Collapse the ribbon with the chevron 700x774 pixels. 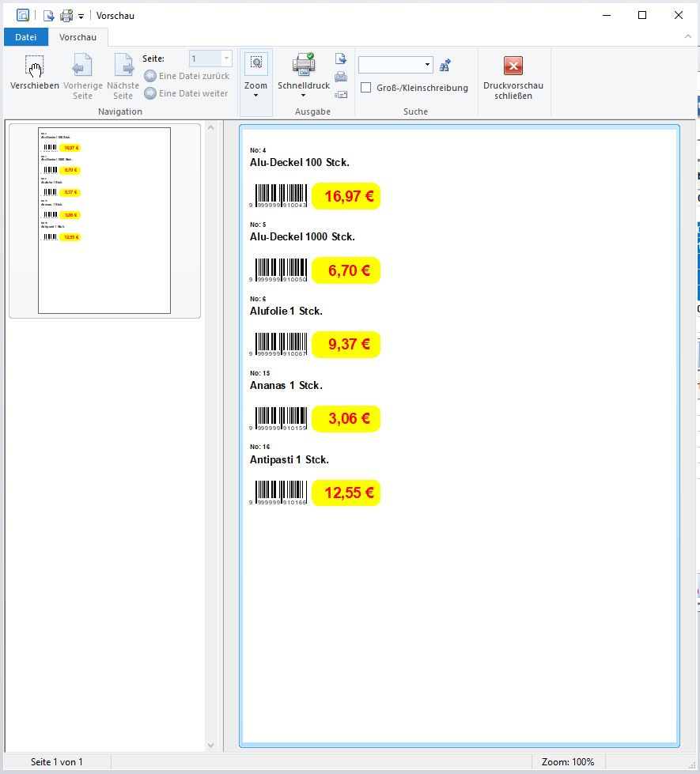(x=687, y=37)
